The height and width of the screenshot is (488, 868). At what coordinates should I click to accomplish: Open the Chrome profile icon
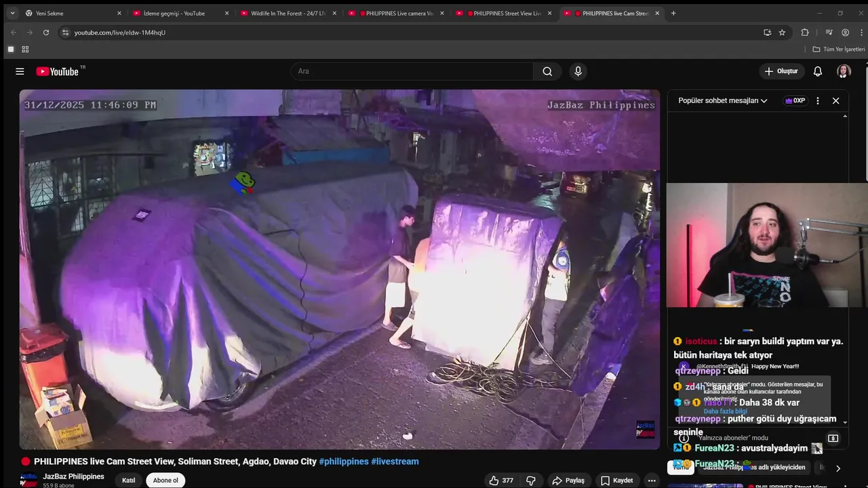[x=845, y=32]
